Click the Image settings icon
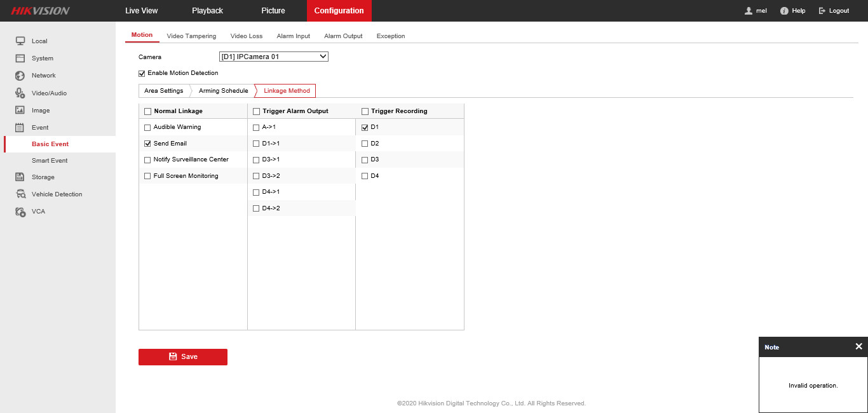The image size is (868, 413). pos(20,111)
